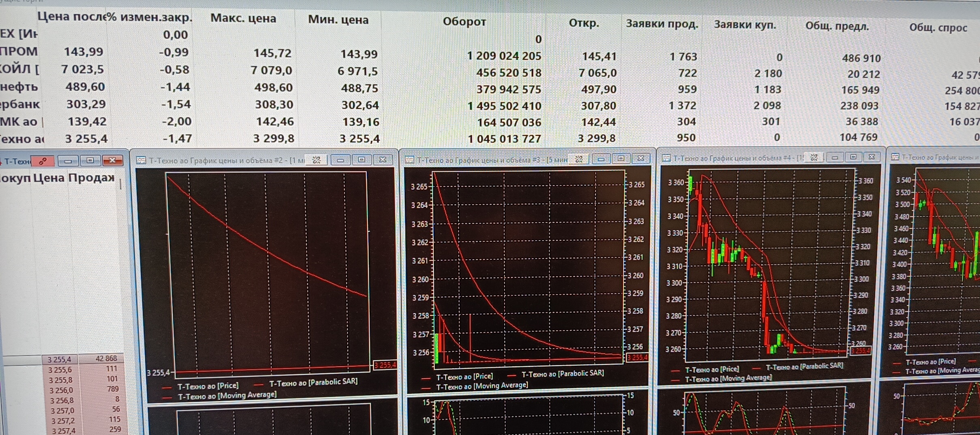Click the window icon of the rightmost cut-off chart
980x435 pixels.
[x=895, y=157]
